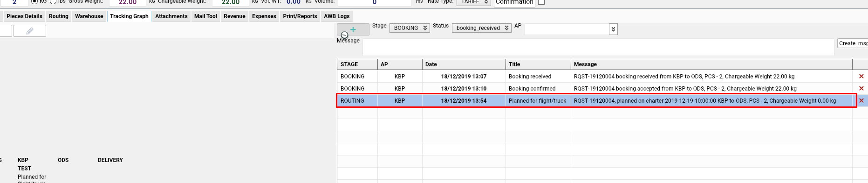
Task: Open the Stage BOOKING dropdown
Action: click(x=410, y=28)
